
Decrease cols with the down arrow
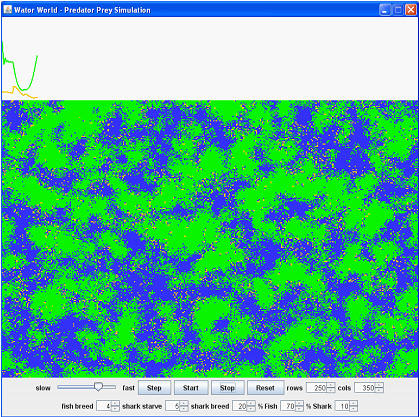pyautogui.click(x=379, y=391)
